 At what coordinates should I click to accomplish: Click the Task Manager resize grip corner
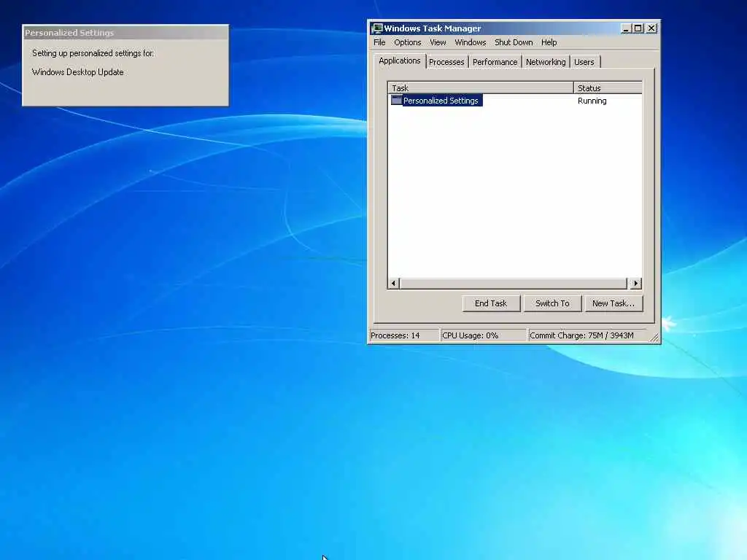[x=654, y=338]
